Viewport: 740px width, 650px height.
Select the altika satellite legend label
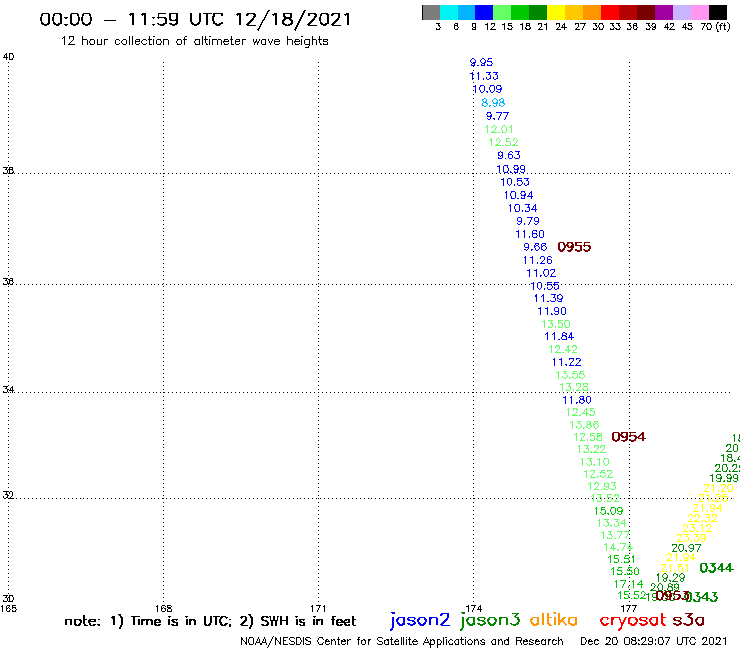point(553,619)
